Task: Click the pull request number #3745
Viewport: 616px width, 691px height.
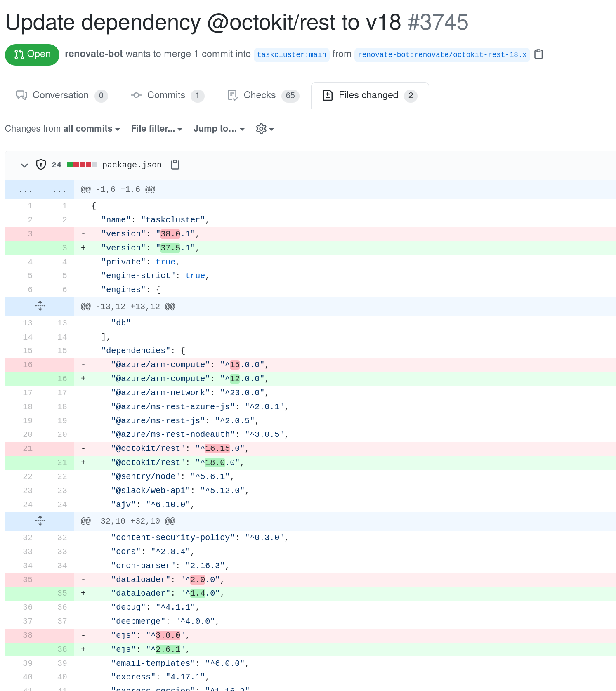Action: click(x=438, y=22)
